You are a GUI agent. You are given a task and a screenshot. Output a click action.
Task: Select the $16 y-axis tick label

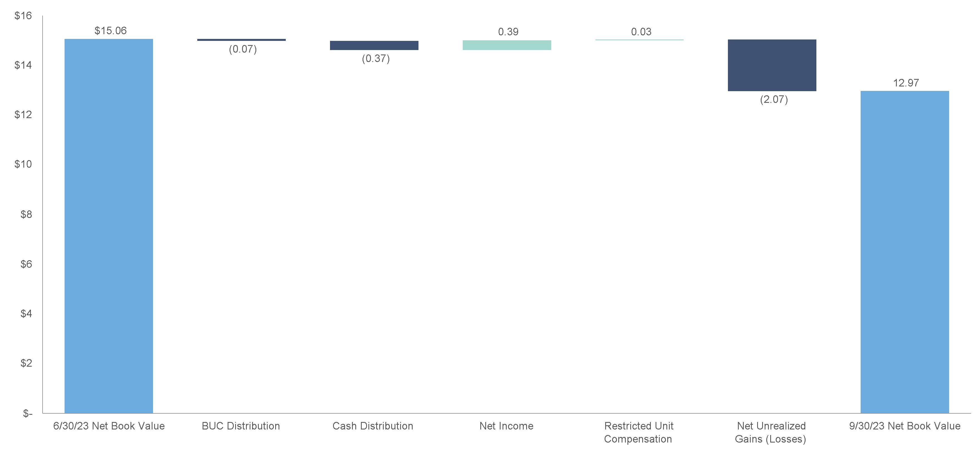[23, 16]
